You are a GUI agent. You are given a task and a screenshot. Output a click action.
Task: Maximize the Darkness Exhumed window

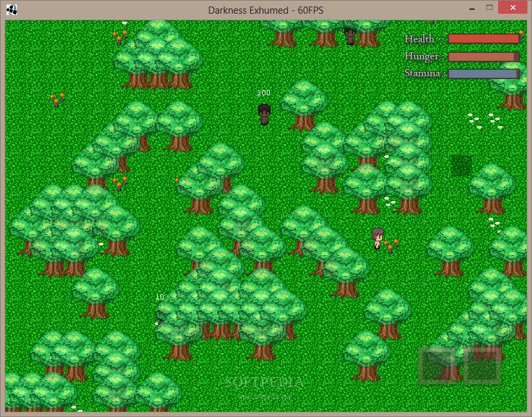pos(489,7)
